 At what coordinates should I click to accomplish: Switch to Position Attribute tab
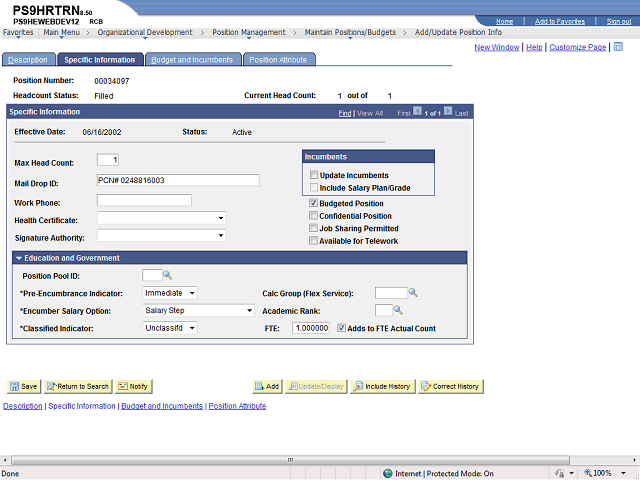point(278,60)
